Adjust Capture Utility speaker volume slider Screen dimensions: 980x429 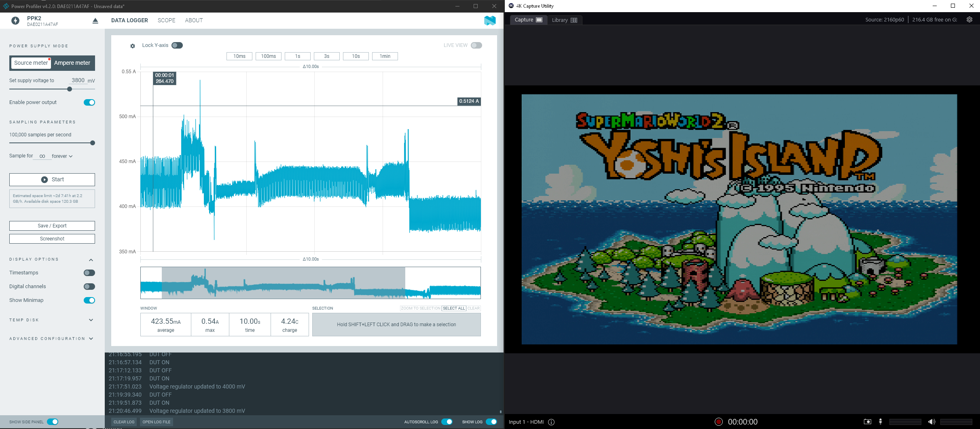coord(956,422)
